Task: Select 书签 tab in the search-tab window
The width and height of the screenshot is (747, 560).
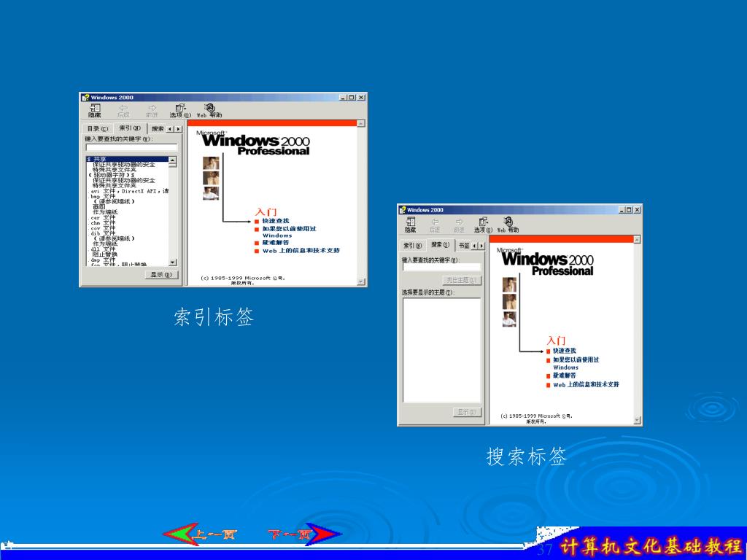Action: pos(463,246)
